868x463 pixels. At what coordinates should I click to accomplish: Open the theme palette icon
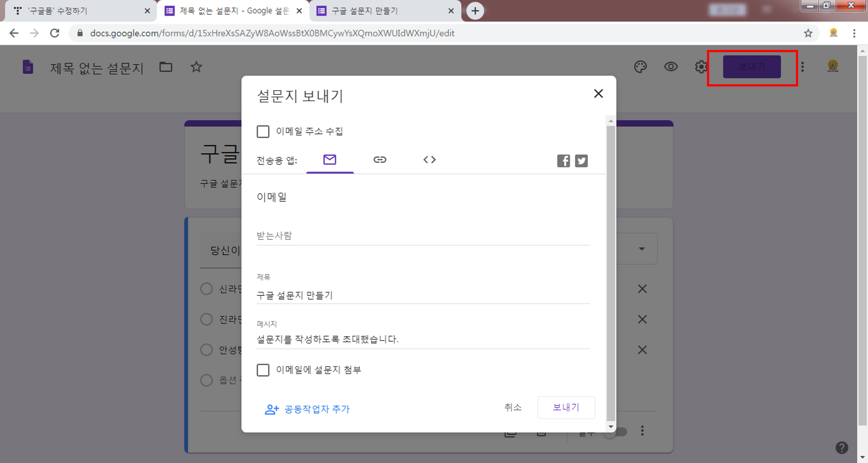[640, 67]
